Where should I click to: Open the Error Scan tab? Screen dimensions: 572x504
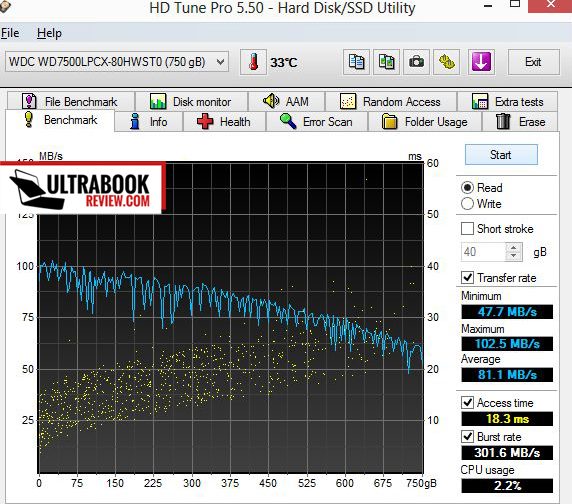pyautogui.click(x=317, y=121)
